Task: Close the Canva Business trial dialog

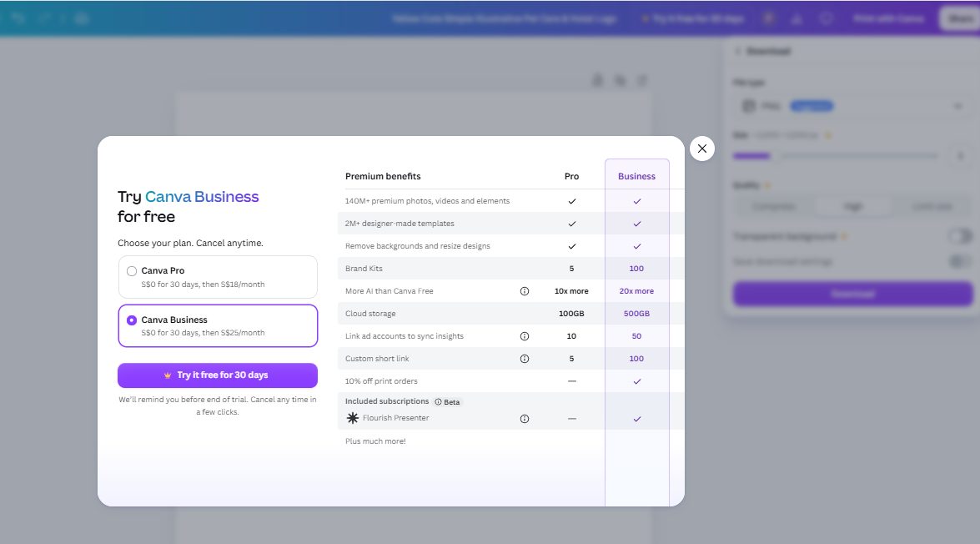Action: 702,149
